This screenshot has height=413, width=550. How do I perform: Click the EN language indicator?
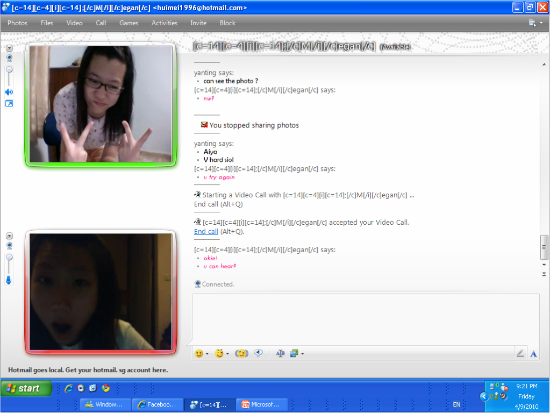pos(456,405)
